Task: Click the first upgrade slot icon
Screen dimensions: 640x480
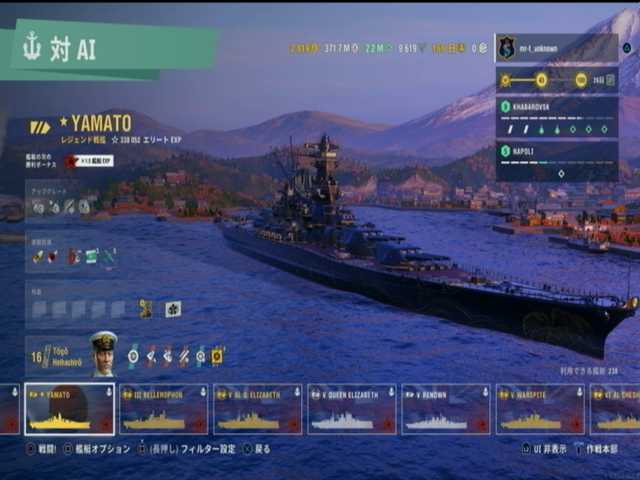Action: click(38, 207)
